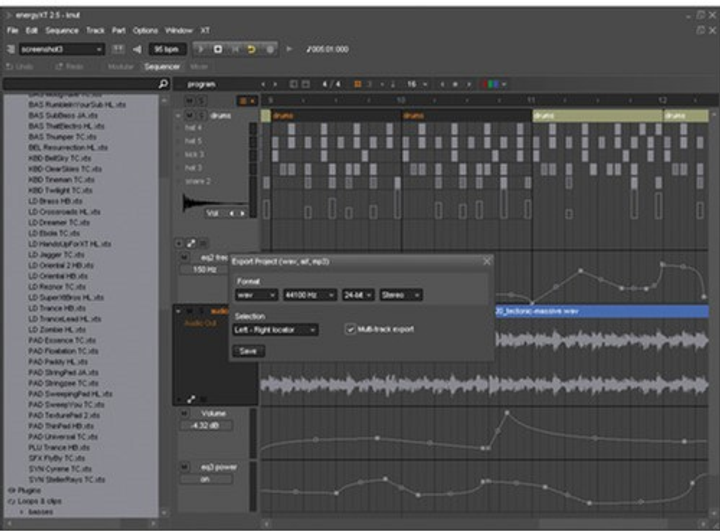720x531 pixels.
Task: Open the color palette dropdown in sequencer toolbar
Action: 494,84
